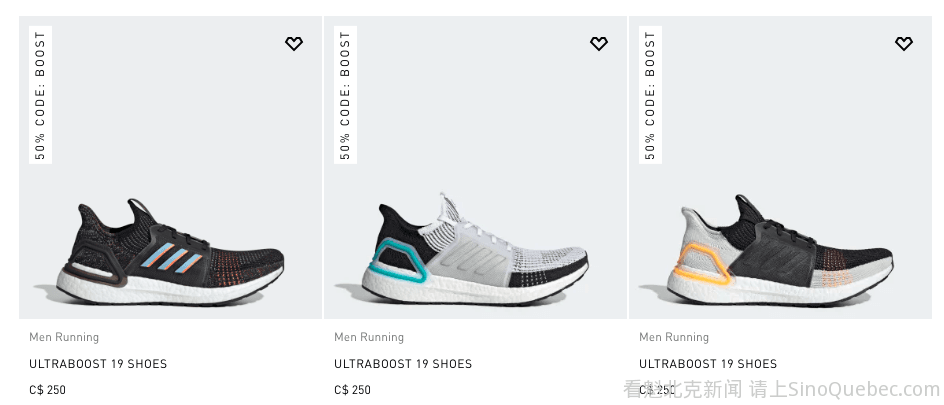Click the C$ 250 price of the first shoe
The image size is (944, 405).
click(47, 390)
